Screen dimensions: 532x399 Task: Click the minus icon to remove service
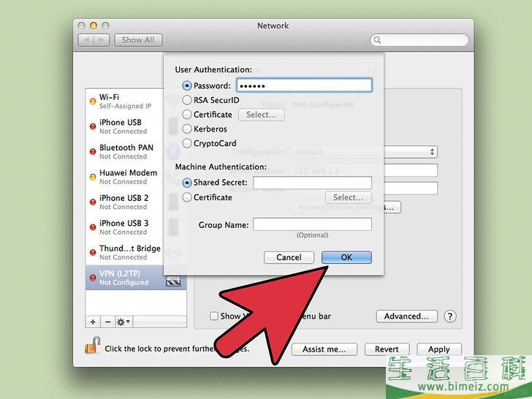[x=107, y=322]
